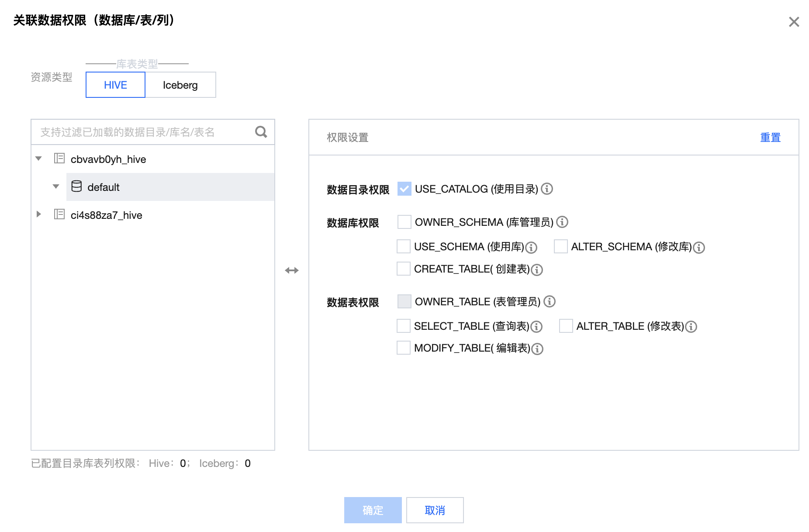This screenshot has width=809, height=532.
Task: Click info icon beside SELECT_TABLE
Action: [x=536, y=327]
